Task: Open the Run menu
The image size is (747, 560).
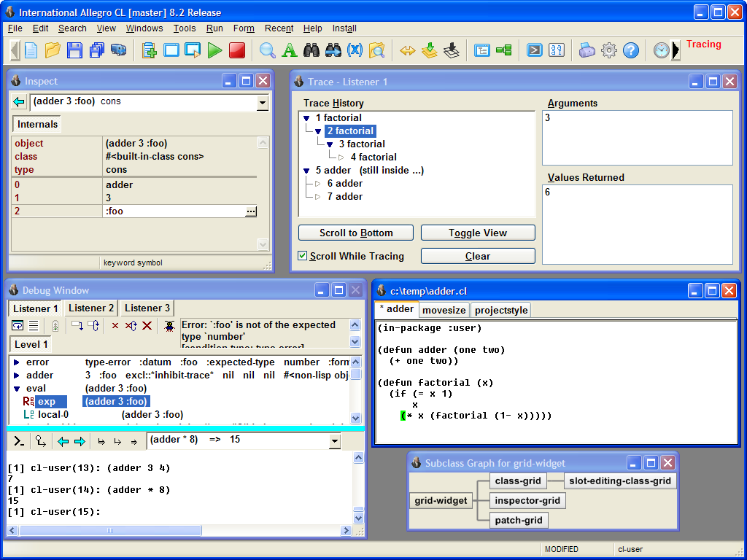Action: [x=214, y=28]
